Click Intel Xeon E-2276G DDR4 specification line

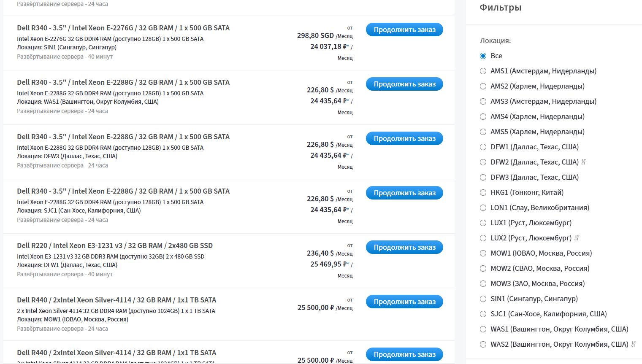(x=110, y=39)
